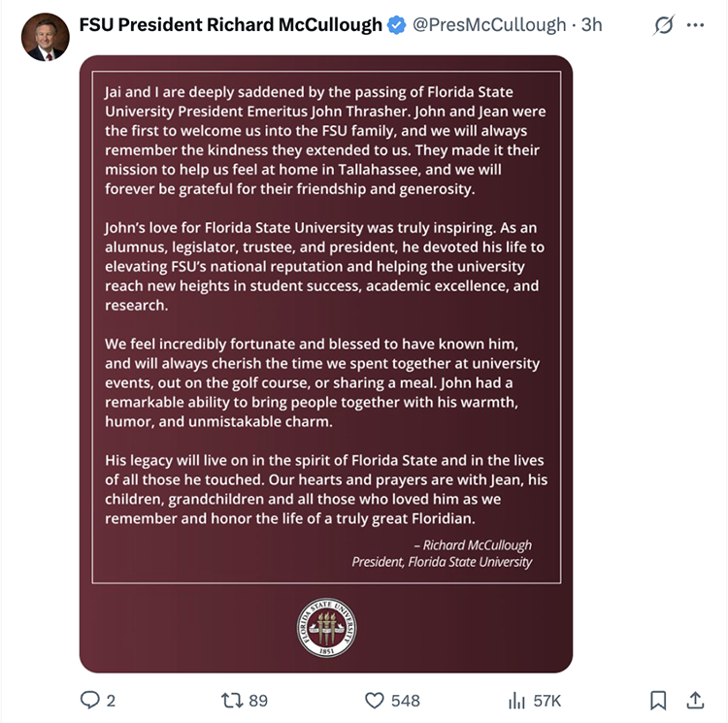Click the repost count of 89
The image size is (728, 723).
258,701
